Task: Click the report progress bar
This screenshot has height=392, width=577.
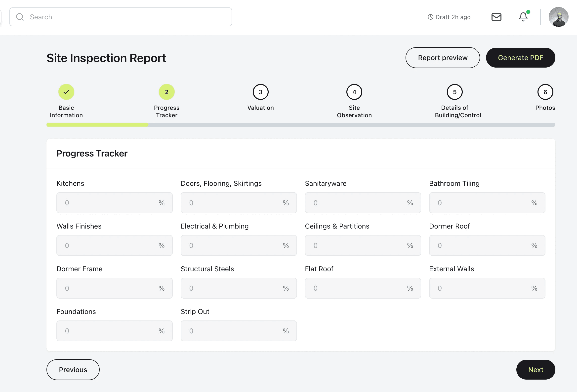Action: 301,125
